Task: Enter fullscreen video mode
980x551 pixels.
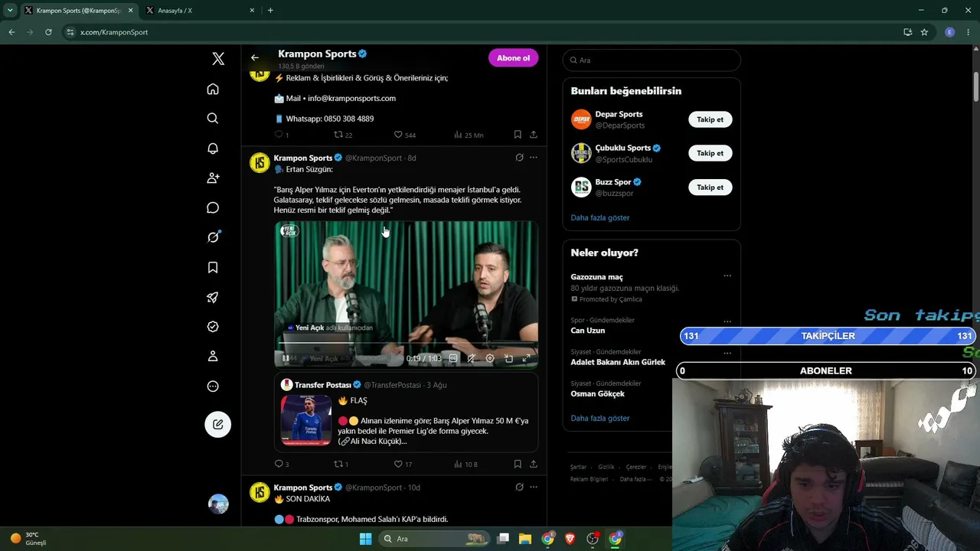Action: click(x=527, y=358)
